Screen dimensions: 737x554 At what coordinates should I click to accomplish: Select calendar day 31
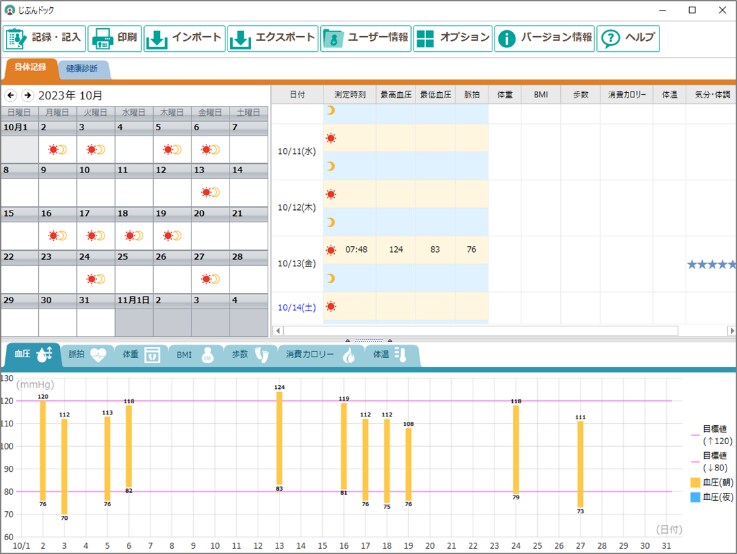[95, 315]
